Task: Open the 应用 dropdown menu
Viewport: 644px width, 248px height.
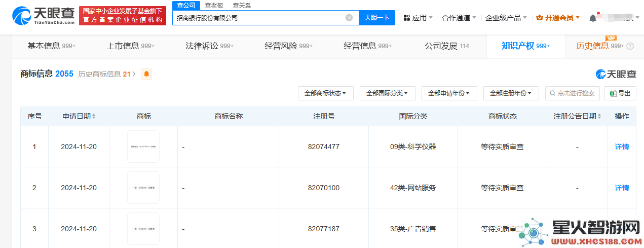Action: click(418, 18)
